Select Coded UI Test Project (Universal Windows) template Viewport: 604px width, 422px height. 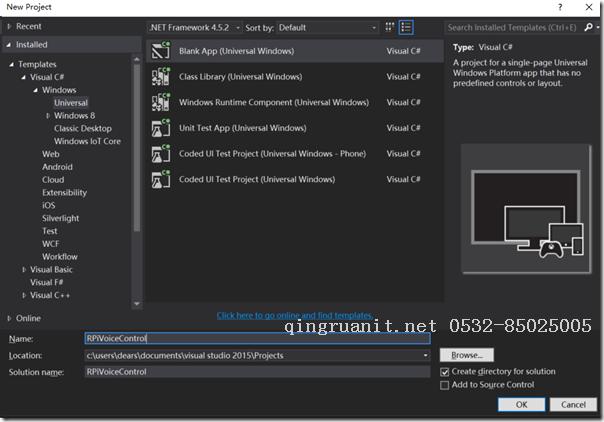295,179
